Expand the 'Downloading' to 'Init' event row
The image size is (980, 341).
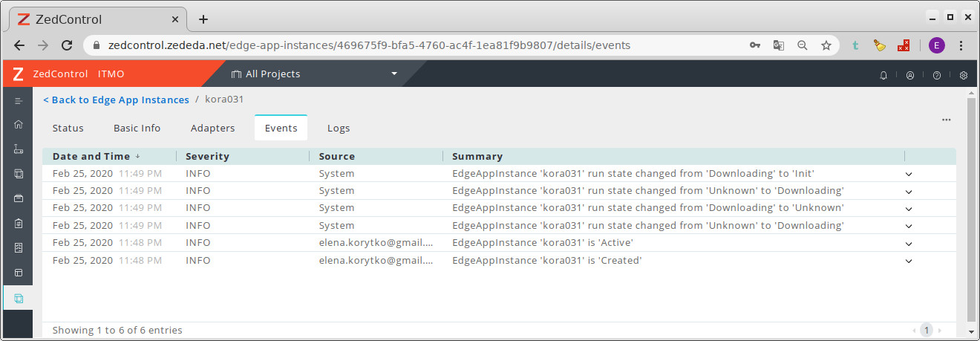909,175
